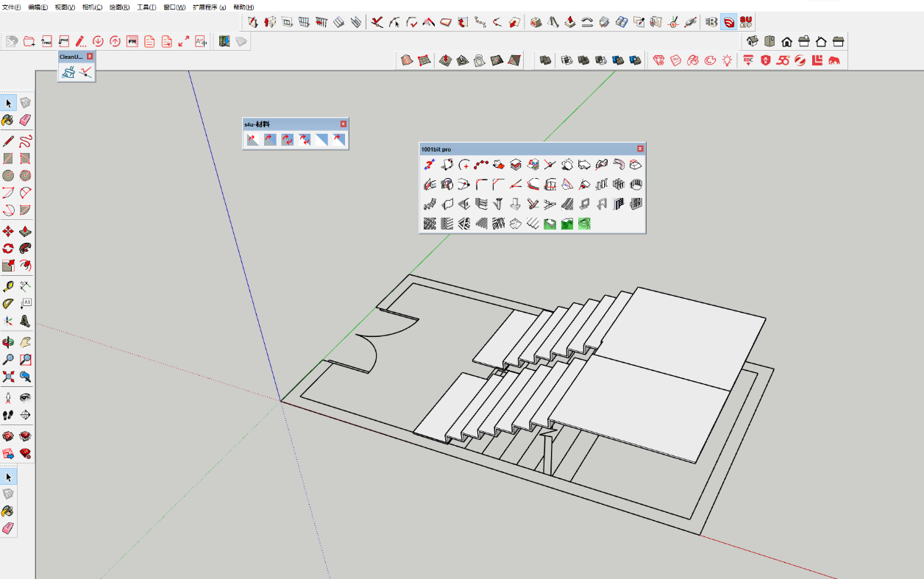924x579 pixels.
Task: Choose the Zoom magnifier tool
Action: (x=8, y=360)
